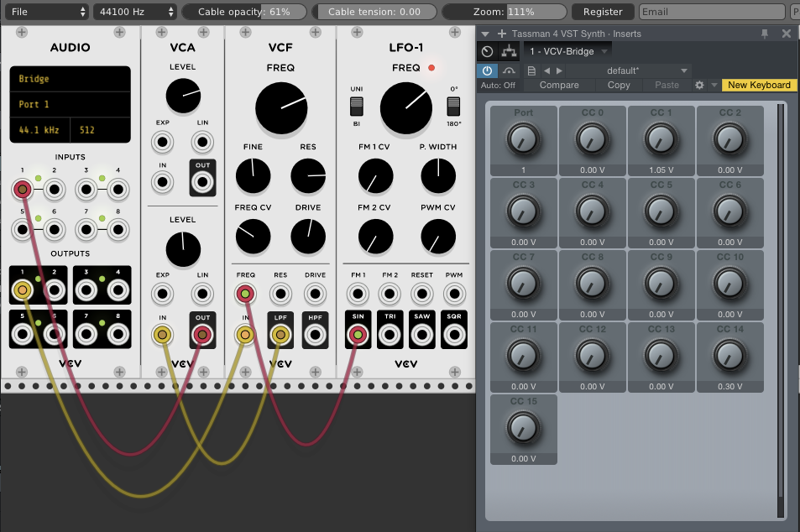Viewport: 800px width, 532px height.
Task: Pin the Tassman plugin window
Action: tap(764, 34)
